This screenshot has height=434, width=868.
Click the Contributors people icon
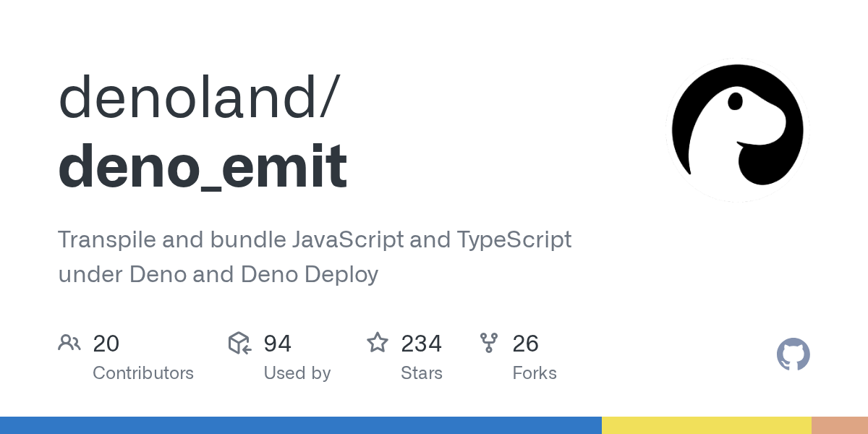tap(69, 343)
